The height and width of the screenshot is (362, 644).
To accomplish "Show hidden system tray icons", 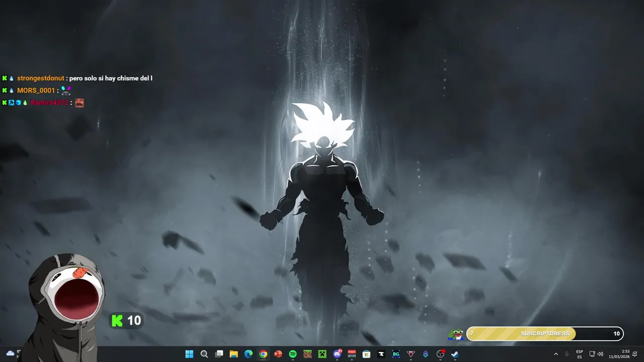I will pyautogui.click(x=556, y=354).
